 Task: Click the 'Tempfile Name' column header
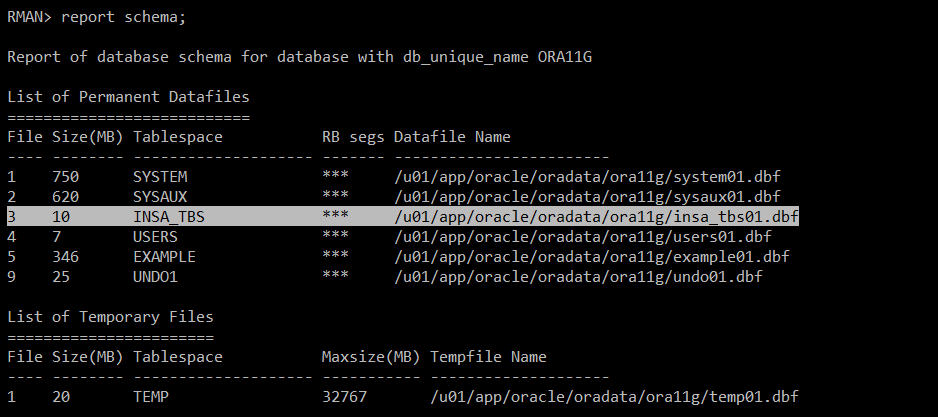coord(488,357)
